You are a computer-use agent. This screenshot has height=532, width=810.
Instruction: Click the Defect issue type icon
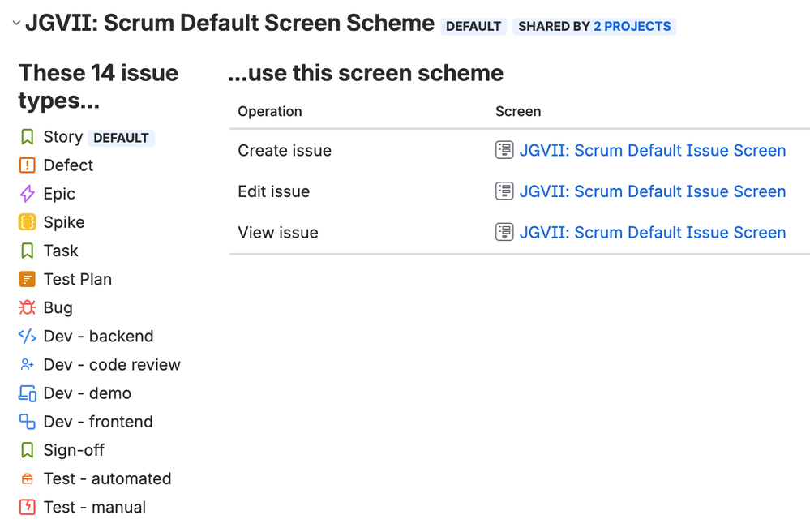(x=28, y=165)
